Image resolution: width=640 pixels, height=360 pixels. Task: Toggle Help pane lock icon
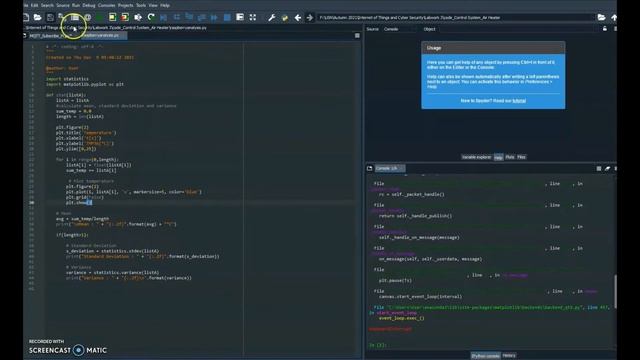(605, 29)
